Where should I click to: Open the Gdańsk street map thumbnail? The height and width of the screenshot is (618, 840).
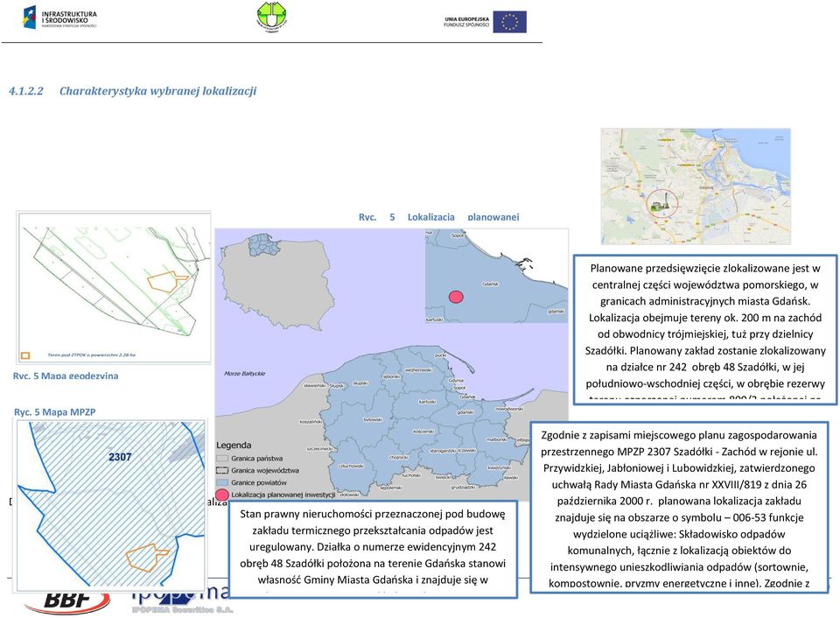pyautogui.click(x=696, y=186)
